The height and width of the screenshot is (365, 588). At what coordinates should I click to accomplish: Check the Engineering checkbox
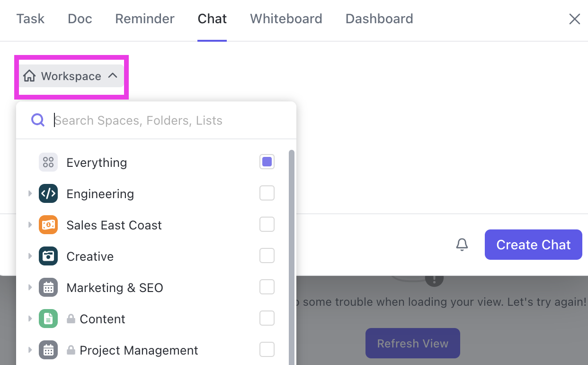pyautogui.click(x=267, y=193)
